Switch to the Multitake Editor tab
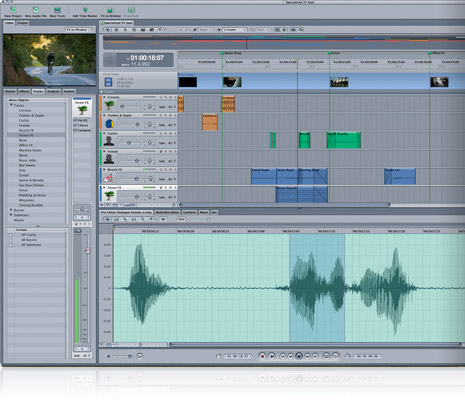The image size is (465, 410). tap(167, 212)
